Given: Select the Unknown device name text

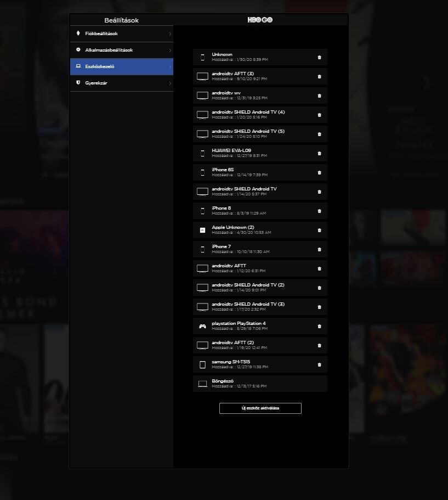Looking at the screenshot, I should (x=222, y=54).
